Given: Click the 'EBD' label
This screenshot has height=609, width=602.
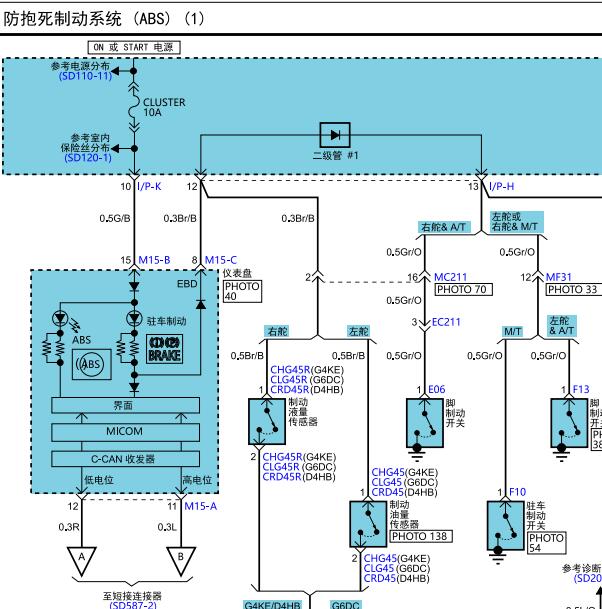Looking at the screenshot, I should [x=187, y=284].
